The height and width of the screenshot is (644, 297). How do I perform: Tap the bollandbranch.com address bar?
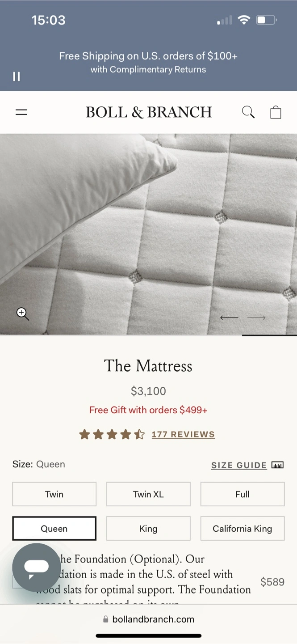click(149, 619)
